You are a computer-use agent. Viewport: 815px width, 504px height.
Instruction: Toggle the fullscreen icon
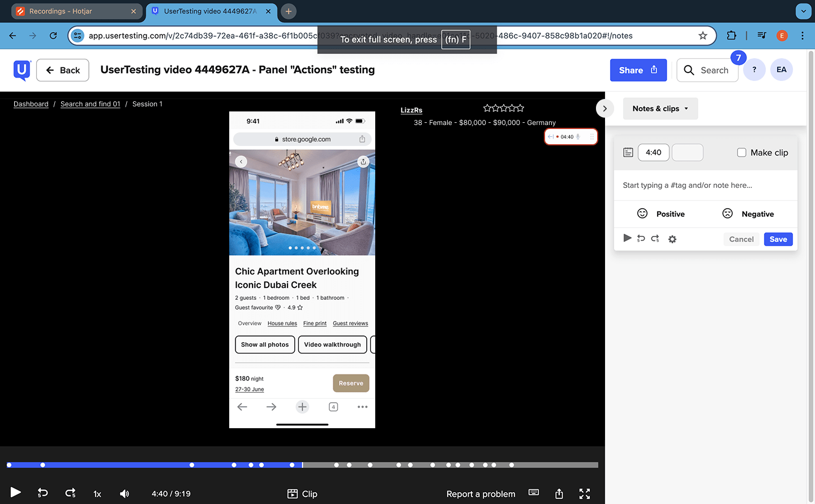[x=585, y=494]
